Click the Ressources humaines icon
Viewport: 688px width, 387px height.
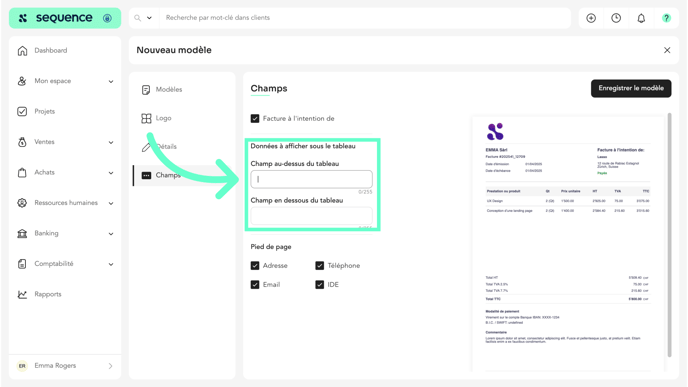22,203
